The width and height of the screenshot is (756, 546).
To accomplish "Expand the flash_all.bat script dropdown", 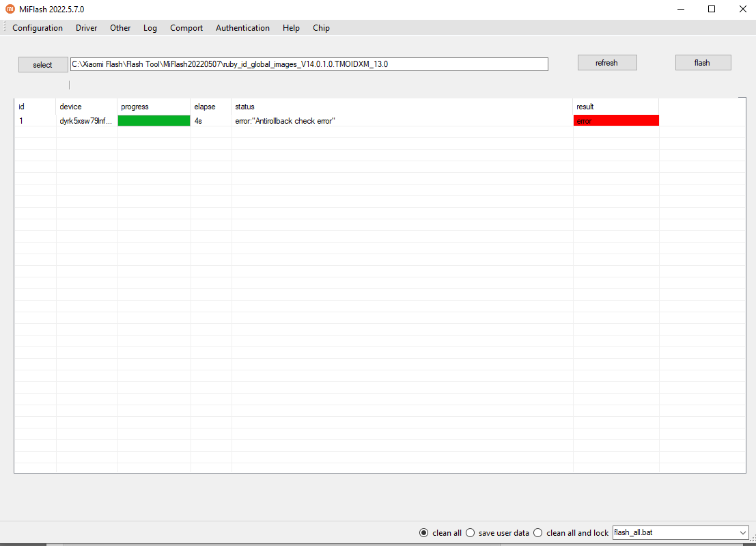I will point(743,532).
